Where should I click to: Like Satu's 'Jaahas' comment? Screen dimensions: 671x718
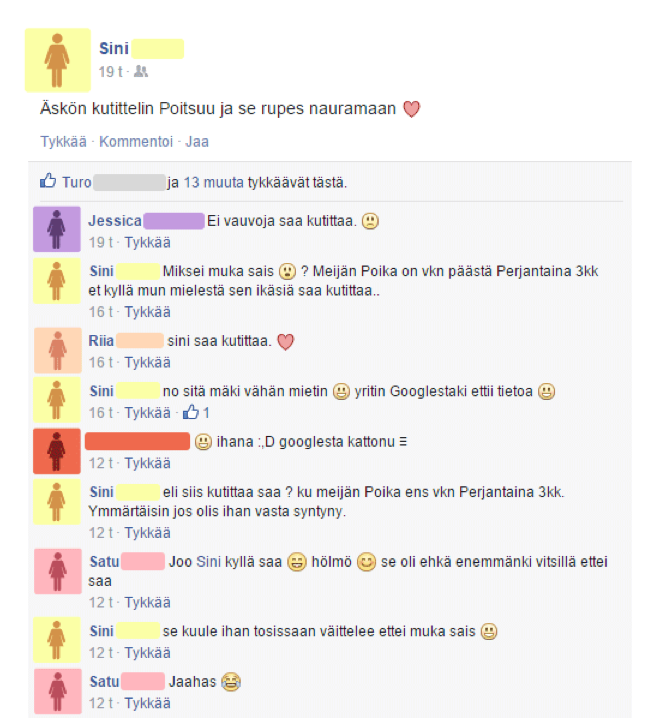pos(147,703)
